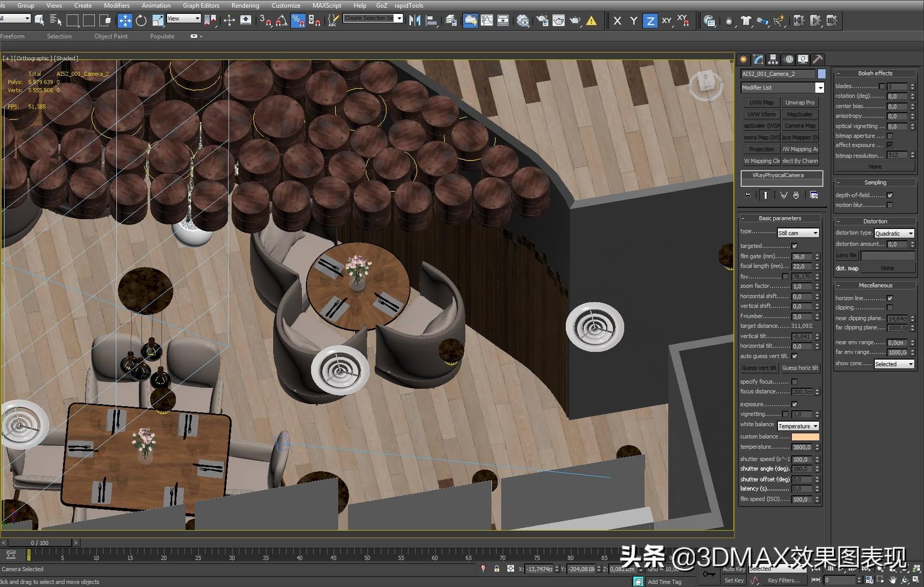The image size is (924, 587).
Task: Open reference coordinate system View dropdown
Action: coord(183,18)
